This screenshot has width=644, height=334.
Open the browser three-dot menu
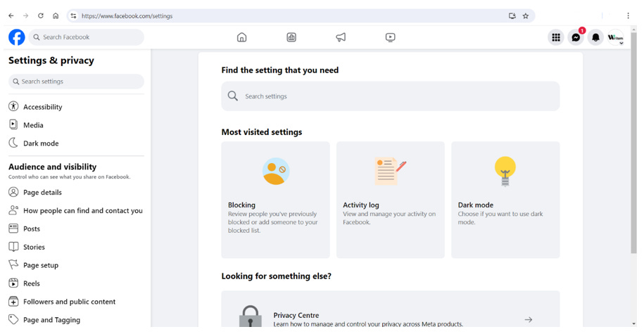628,16
